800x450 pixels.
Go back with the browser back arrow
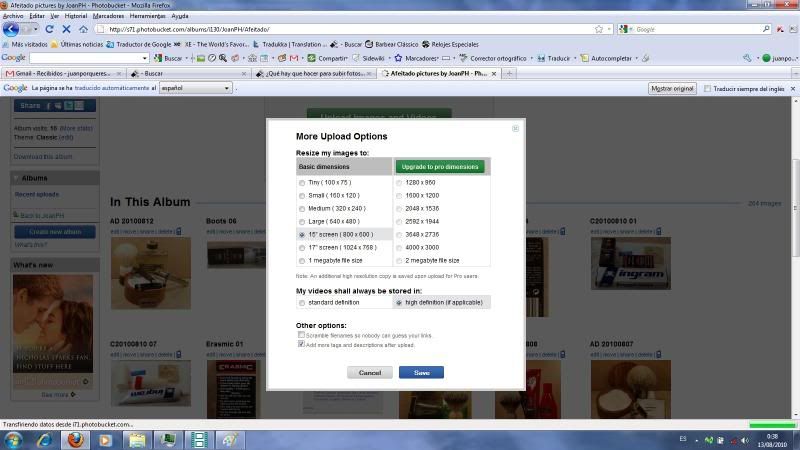point(11,29)
